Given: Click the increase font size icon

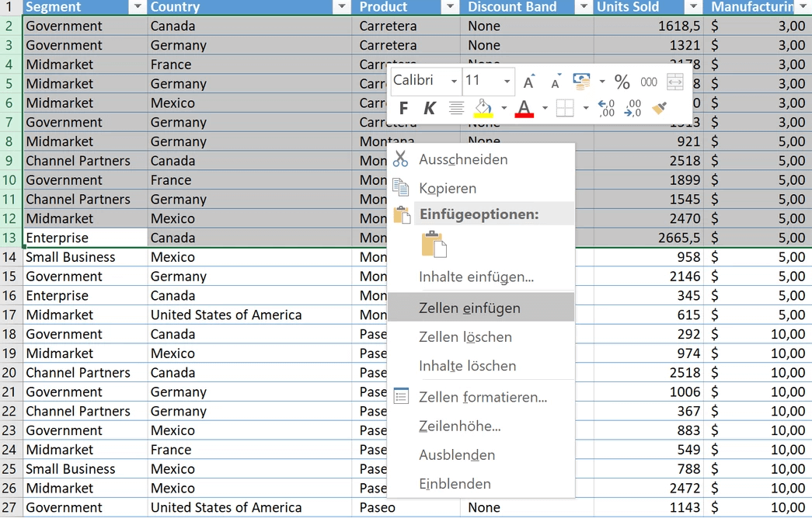Looking at the screenshot, I should [x=529, y=80].
